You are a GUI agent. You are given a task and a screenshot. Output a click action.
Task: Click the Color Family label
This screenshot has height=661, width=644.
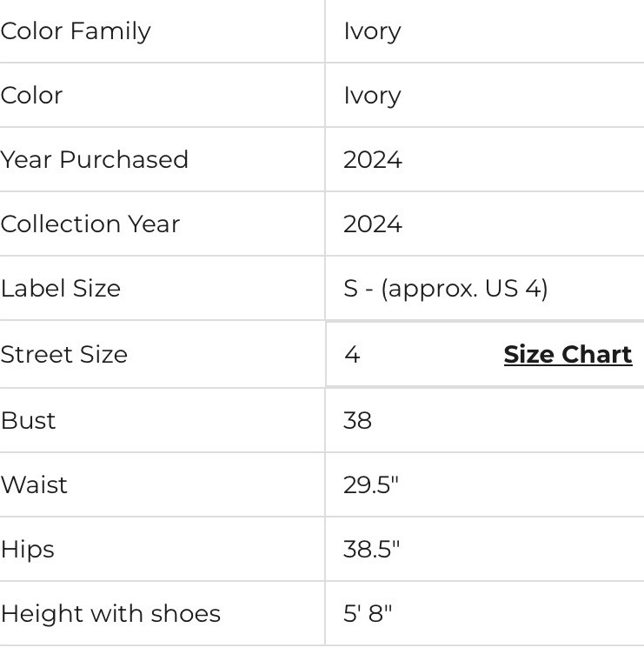coord(76,31)
